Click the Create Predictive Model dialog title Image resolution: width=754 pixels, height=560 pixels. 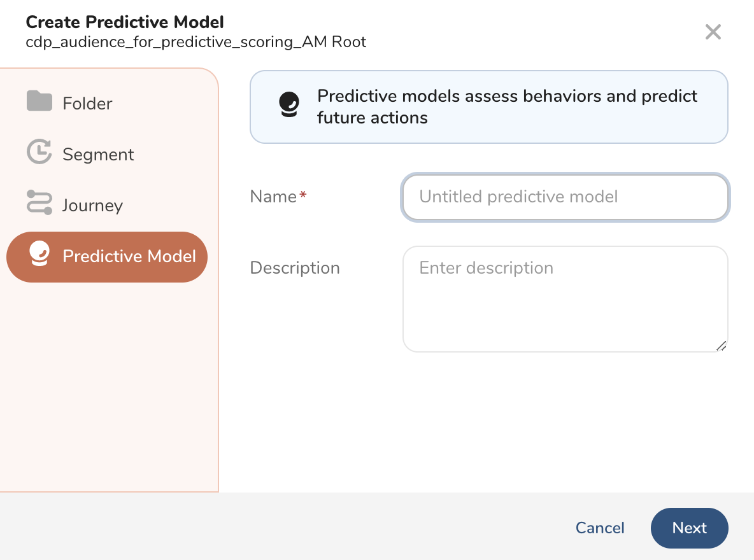coord(125,22)
